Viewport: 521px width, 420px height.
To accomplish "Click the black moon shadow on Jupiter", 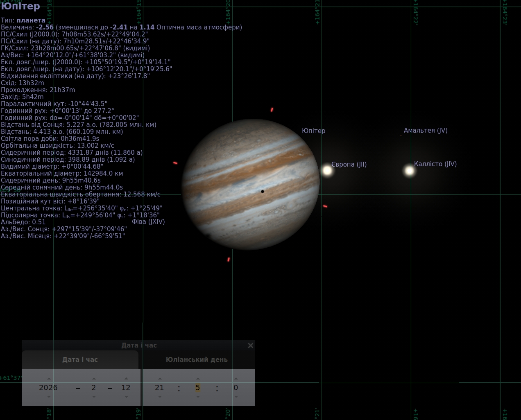I will (263, 192).
